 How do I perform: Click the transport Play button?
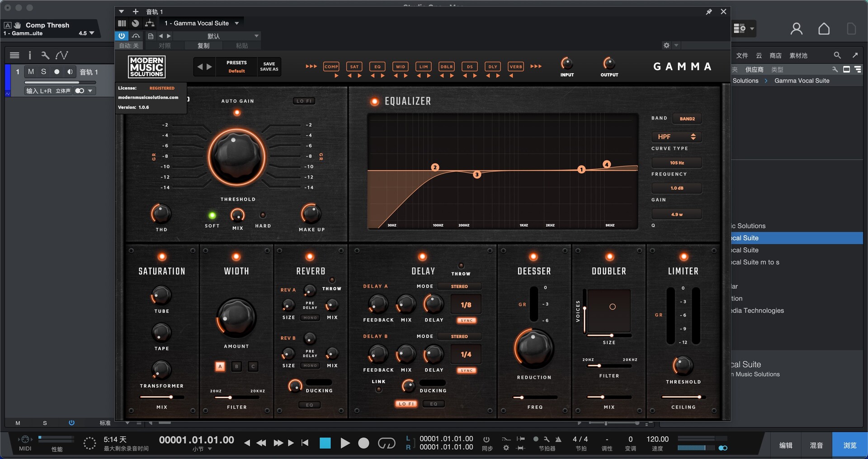pyautogui.click(x=345, y=443)
